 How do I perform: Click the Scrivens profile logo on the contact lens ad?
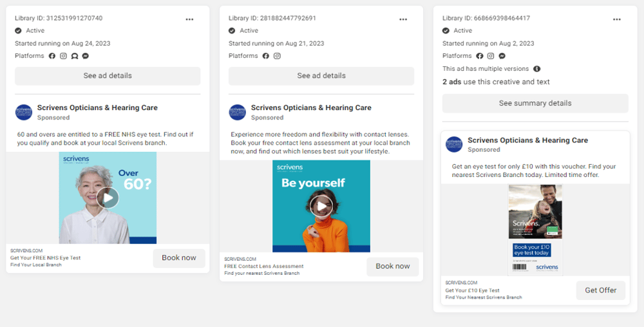[238, 113]
